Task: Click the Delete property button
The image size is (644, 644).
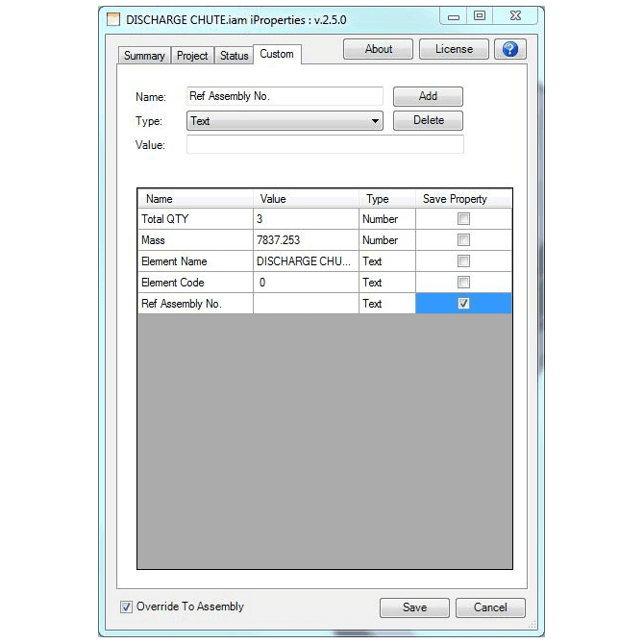Action: [x=428, y=120]
